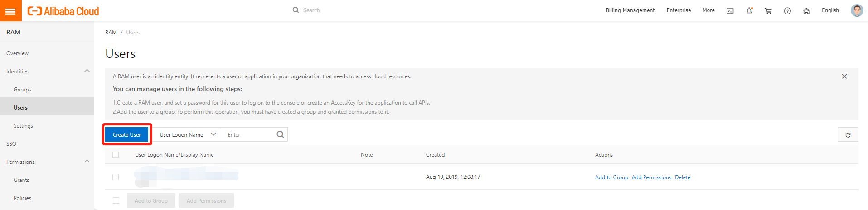Open the hamburger navigation menu

pyautogui.click(x=10, y=11)
